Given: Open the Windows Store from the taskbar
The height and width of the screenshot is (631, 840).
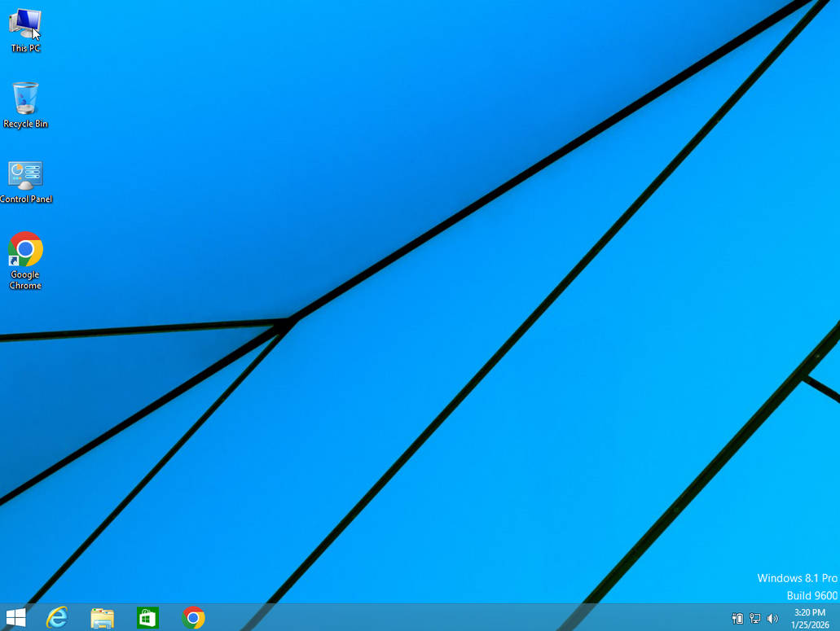Looking at the screenshot, I should click(x=147, y=618).
